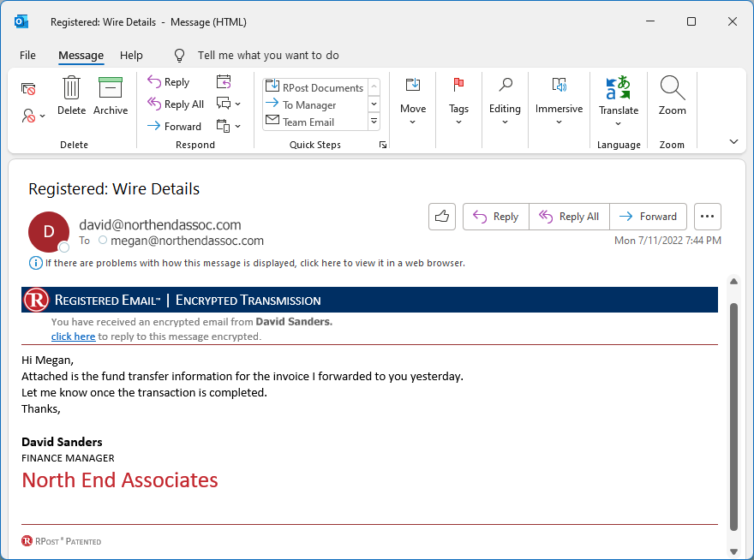Click the Delete trash can icon
Screen dimensions: 754x560
click(71, 88)
